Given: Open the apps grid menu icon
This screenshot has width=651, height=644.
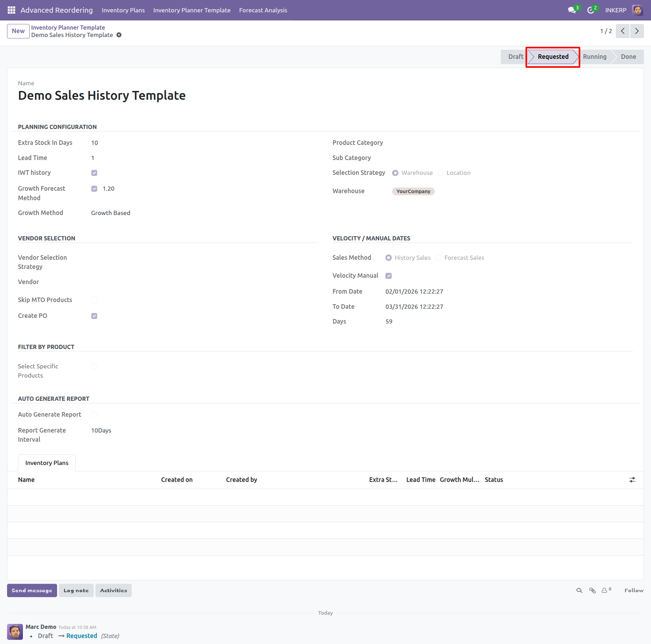Looking at the screenshot, I should click(x=11, y=10).
